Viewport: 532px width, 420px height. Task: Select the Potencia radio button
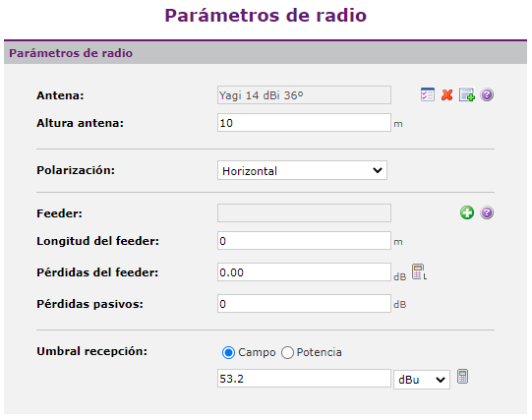(x=287, y=352)
